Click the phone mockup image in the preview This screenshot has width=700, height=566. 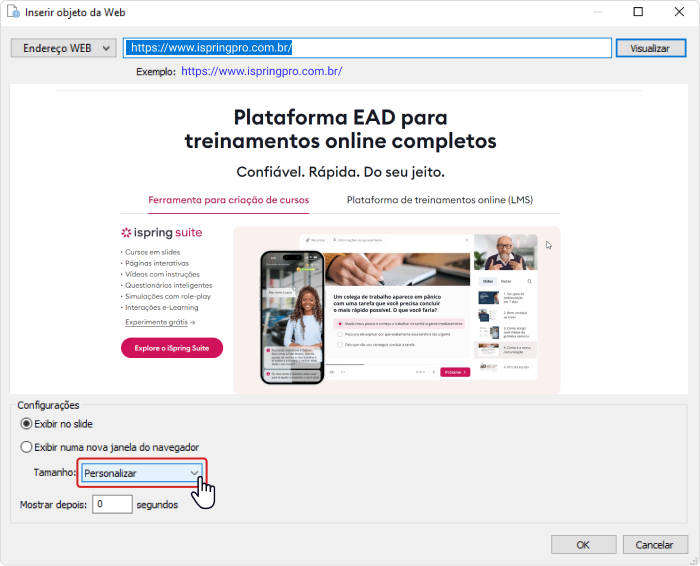click(292, 317)
